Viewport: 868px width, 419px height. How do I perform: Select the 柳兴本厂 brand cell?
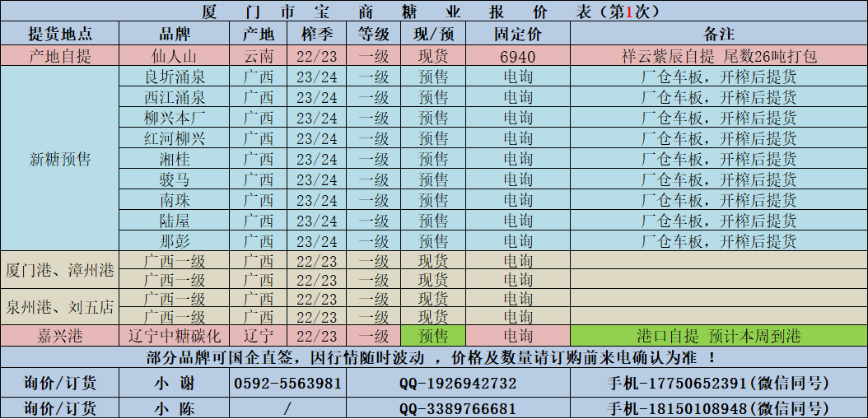[x=175, y=118]
